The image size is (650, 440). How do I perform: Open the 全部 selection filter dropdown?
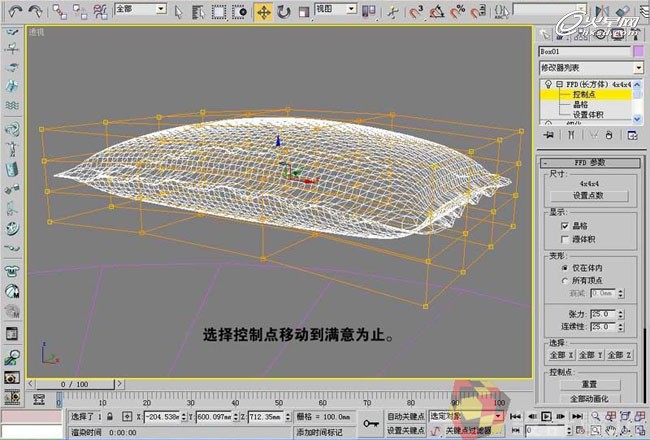140,9
